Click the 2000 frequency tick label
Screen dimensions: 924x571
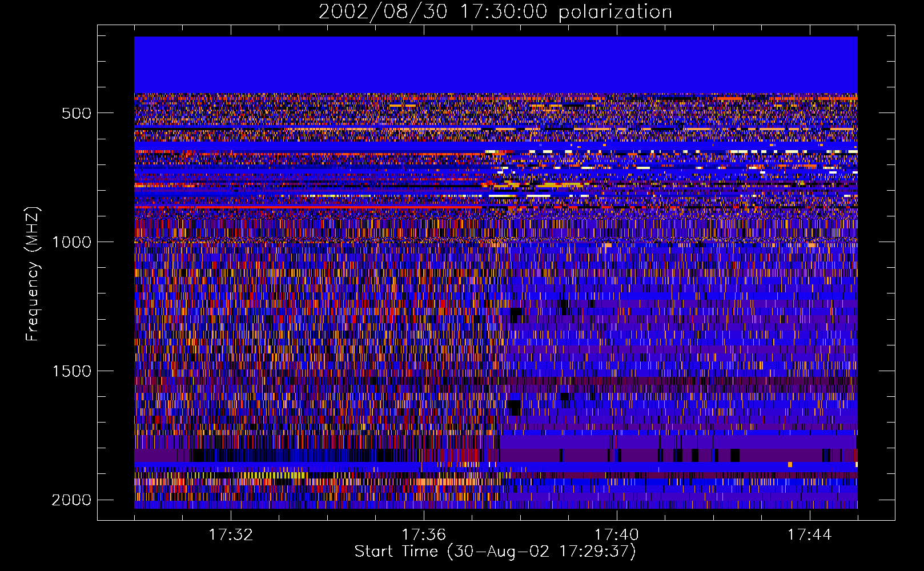pos(71,500)
